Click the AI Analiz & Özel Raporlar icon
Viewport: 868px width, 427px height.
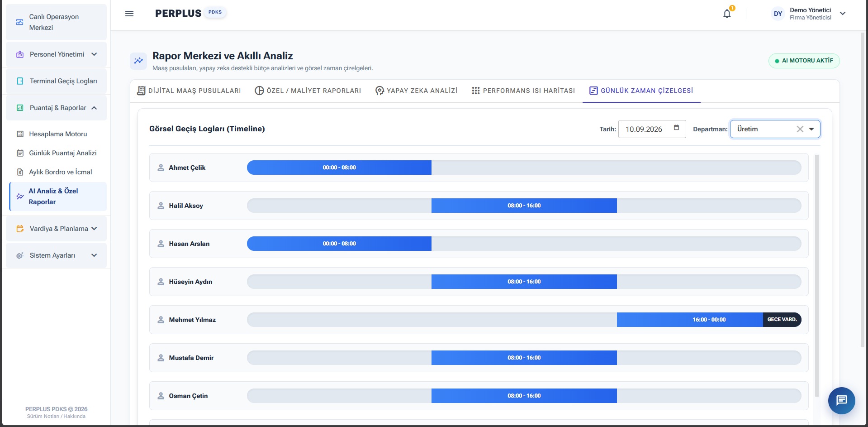[x=20, y=197]
